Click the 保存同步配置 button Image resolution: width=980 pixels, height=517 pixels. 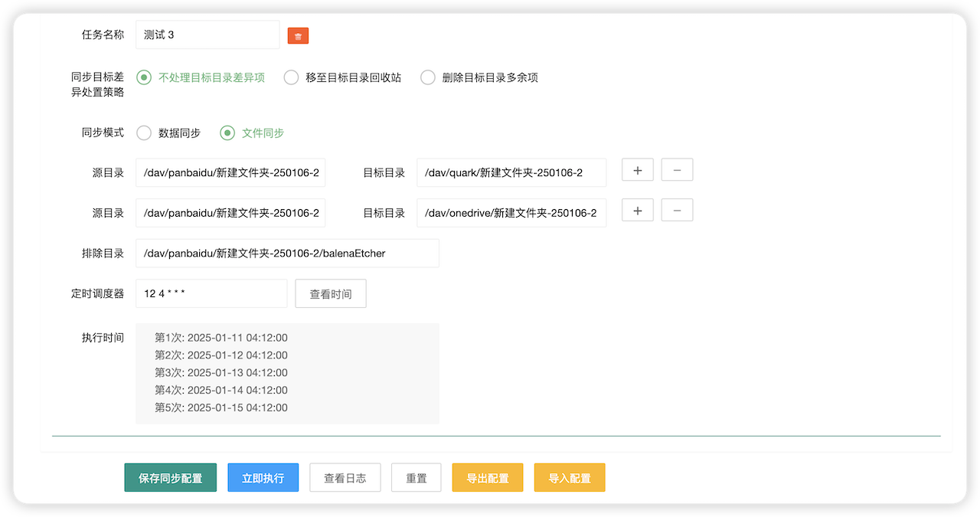170,477
